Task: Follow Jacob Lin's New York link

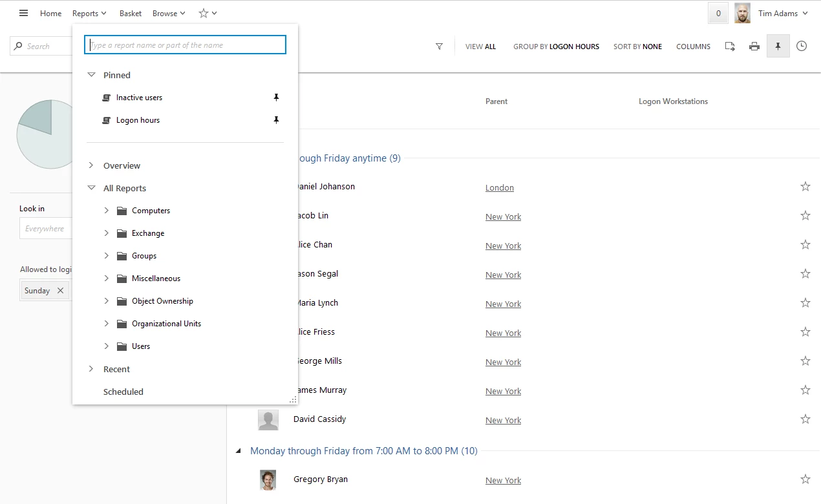Action: [x=504, y=216]
